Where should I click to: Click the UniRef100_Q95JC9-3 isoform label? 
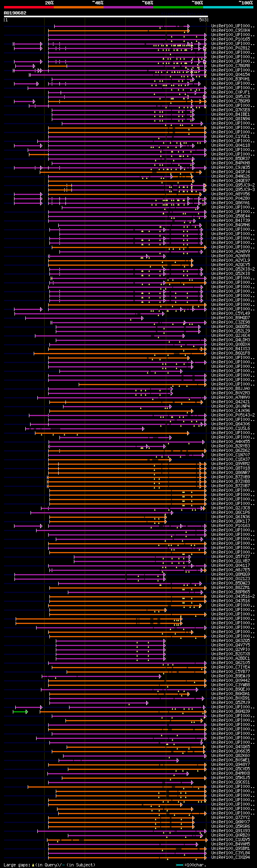pos(233,189)
